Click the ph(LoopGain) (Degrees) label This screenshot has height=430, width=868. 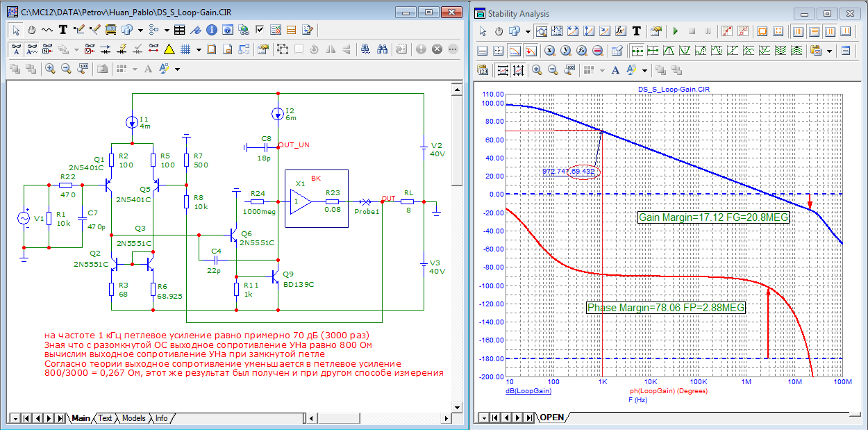668,391
